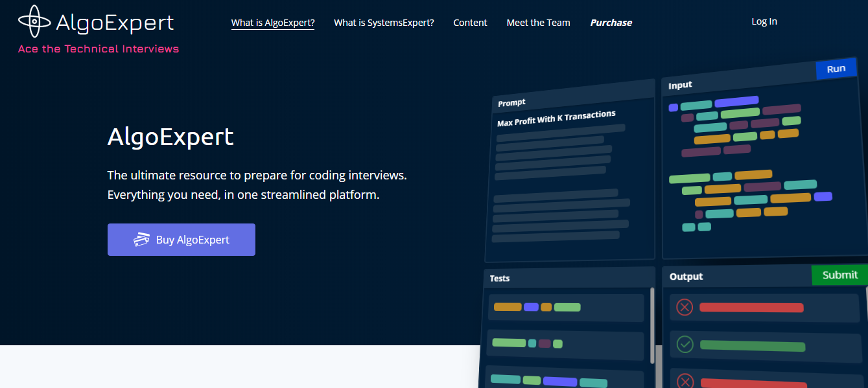Image resolution: width=868 pixels, height=388 pixels.
Task: Click the AlgoExpert logo text in header
Action: [x=115, y=23]
